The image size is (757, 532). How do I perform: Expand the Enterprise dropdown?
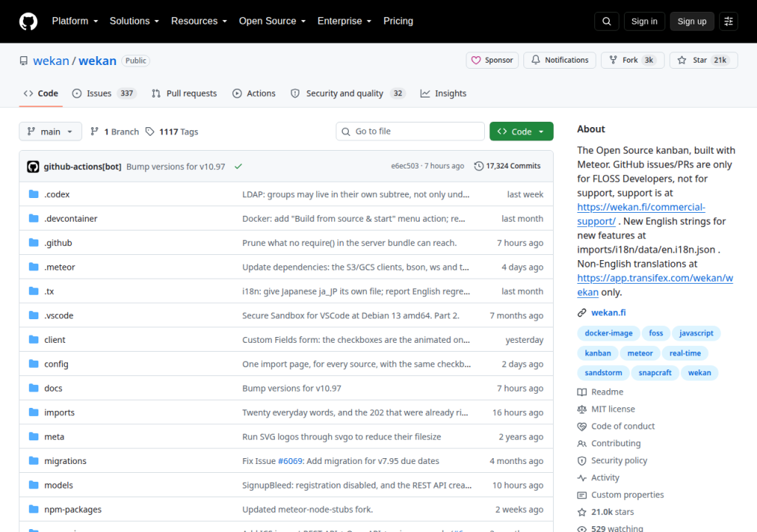click(x=344, y=21)
